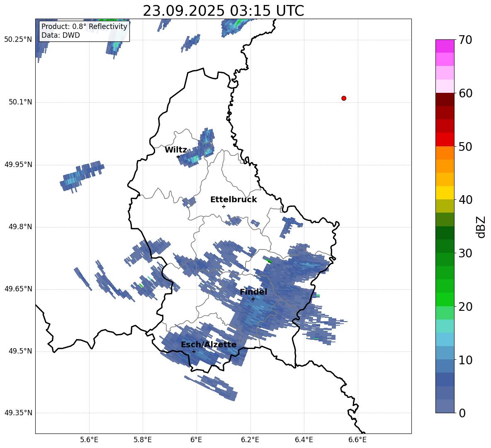Click the title 23.09.2025 03:15 UTC
This screenshot has width=491, height=448.
223,11
